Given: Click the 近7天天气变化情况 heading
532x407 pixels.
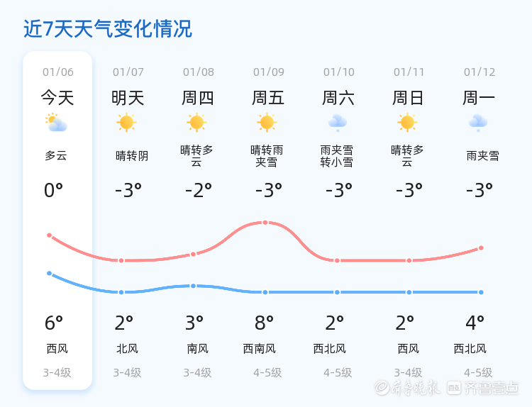Looking at the screenshot, I should (108, 29).
